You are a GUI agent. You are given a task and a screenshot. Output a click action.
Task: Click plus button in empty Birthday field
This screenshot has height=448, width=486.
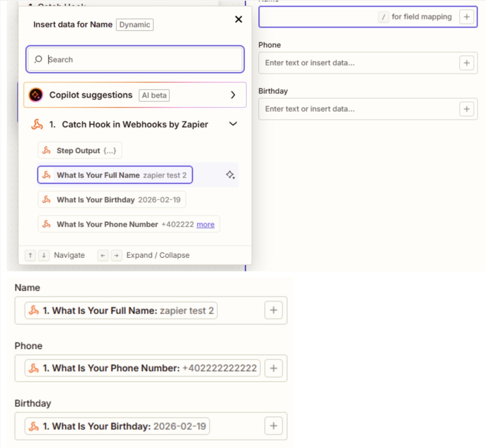467,109
